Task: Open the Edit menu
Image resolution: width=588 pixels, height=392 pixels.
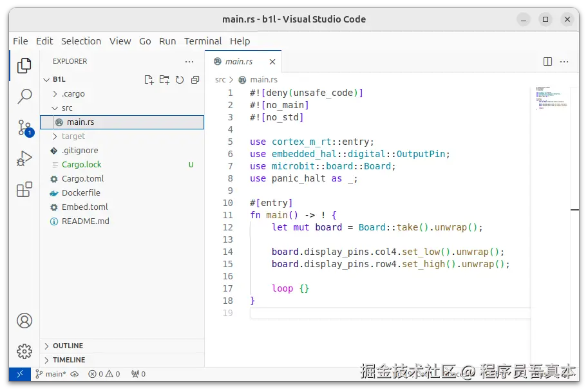Action: pos(44,41)
